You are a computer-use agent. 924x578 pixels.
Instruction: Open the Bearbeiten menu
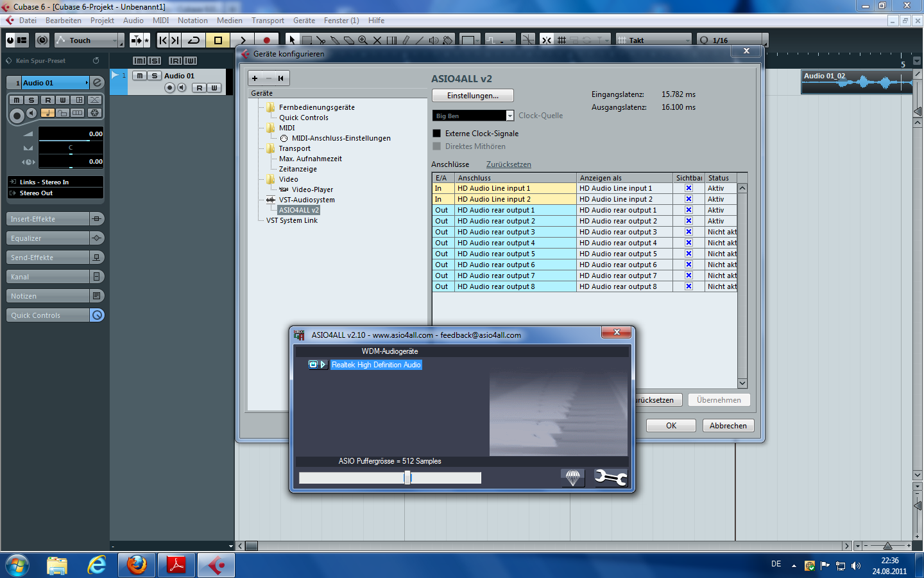point(64,21)
